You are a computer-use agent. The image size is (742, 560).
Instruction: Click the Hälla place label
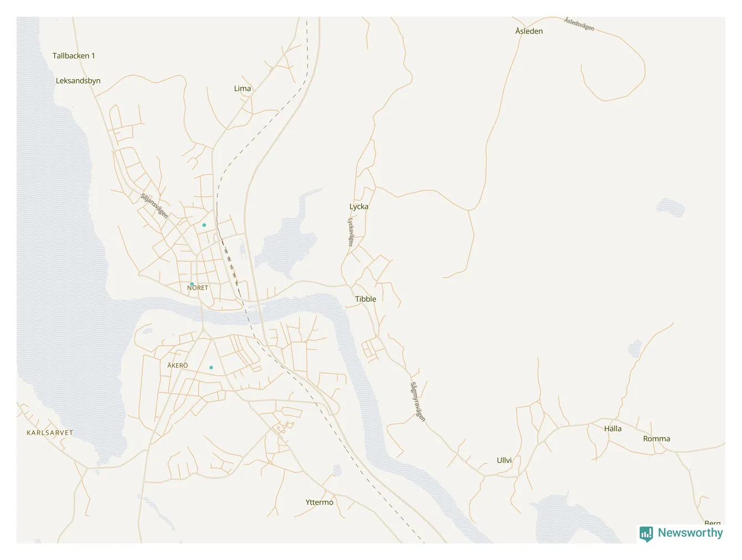613,428
